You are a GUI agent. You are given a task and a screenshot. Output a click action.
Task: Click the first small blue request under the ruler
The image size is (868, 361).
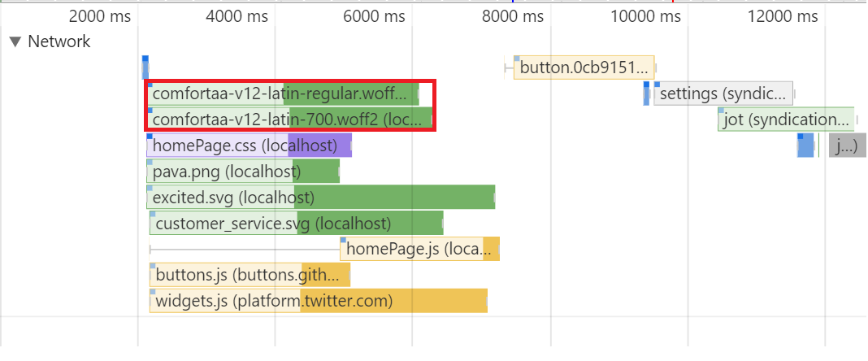coord(145,67)
